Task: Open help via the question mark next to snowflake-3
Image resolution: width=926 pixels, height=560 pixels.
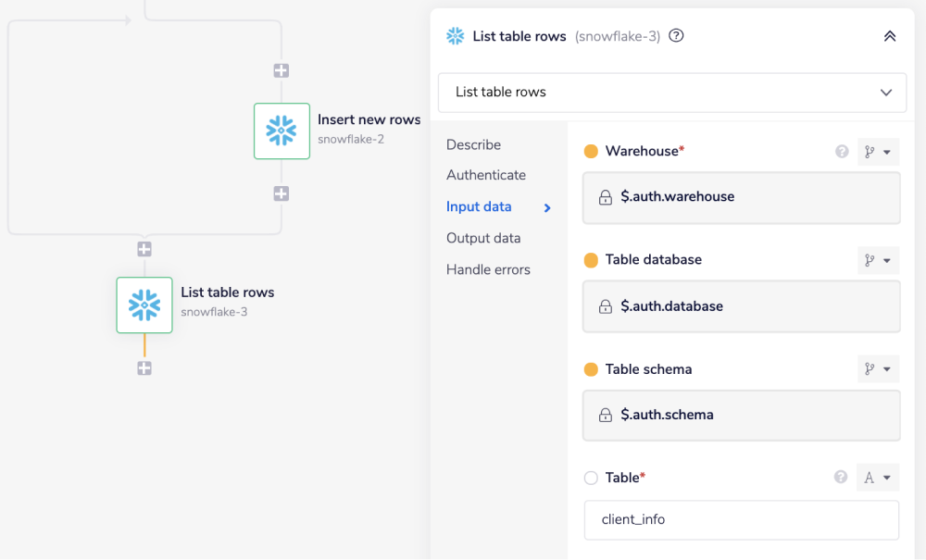Action: coord(675,36)
